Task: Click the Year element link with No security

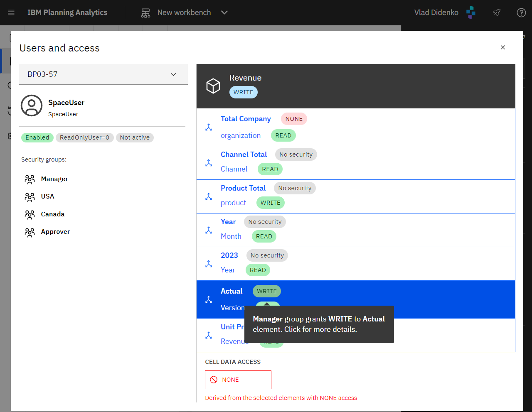Action: pyautogui.click(x=228, y=222)
